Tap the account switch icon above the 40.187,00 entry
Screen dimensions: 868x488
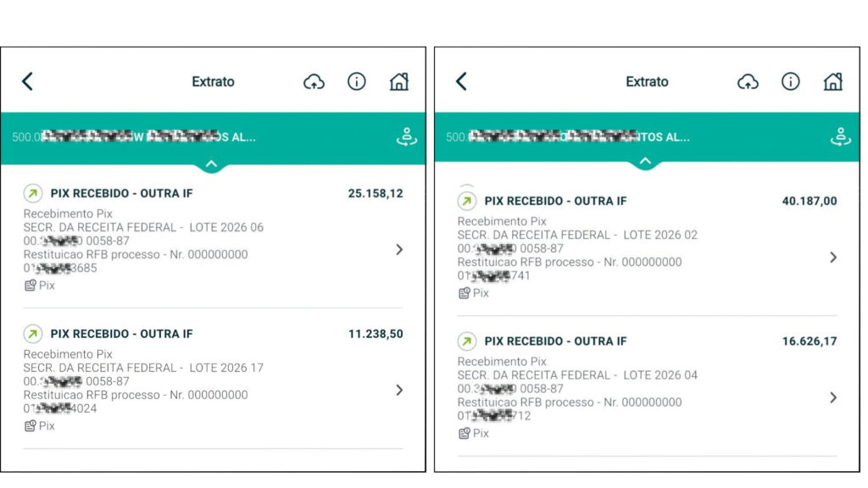point(840,137)
